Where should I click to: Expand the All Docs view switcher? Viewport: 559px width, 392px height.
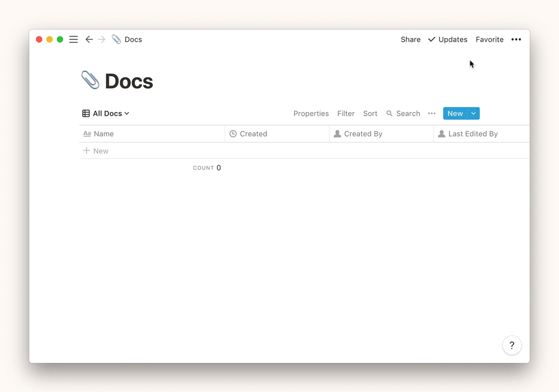coord(106,114)
